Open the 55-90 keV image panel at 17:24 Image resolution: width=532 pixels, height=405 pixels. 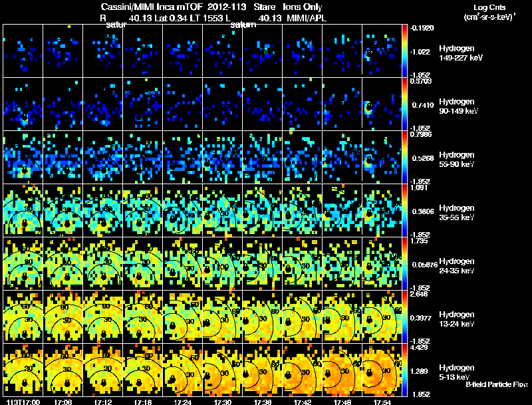point(182,157)
